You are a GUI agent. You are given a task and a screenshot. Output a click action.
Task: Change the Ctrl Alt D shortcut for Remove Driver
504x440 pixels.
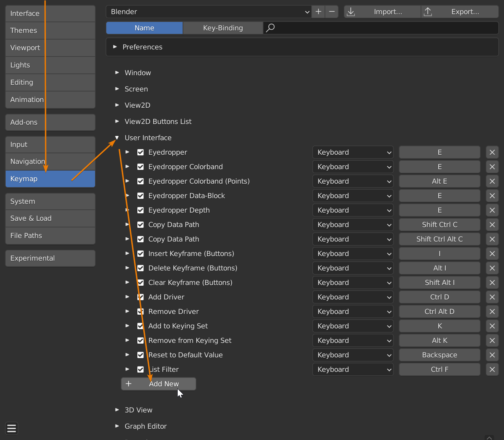[x=439, y=311]
